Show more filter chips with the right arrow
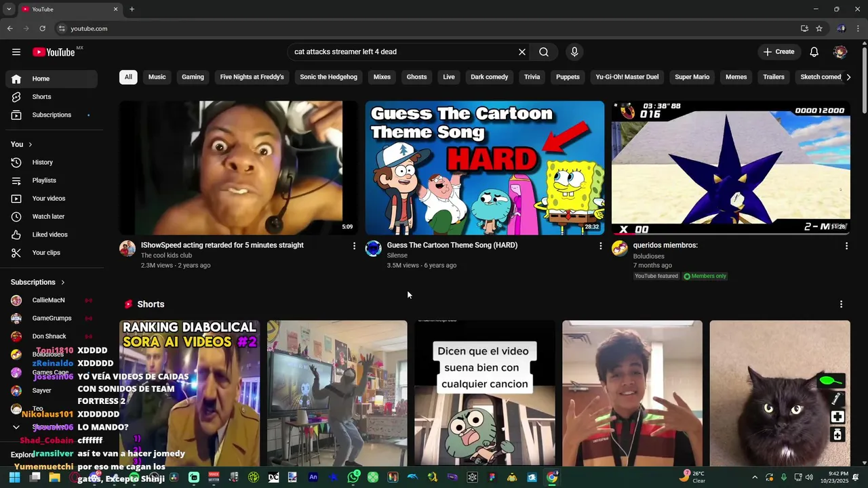This screenshot has width=868, height=488. tap(848, 77)
